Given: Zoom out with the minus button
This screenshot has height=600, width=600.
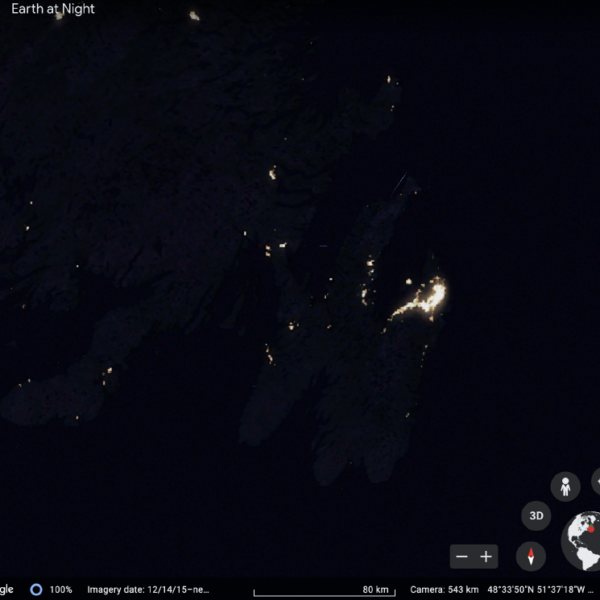Looking at the screenshot, I should (x=462, y=557).
